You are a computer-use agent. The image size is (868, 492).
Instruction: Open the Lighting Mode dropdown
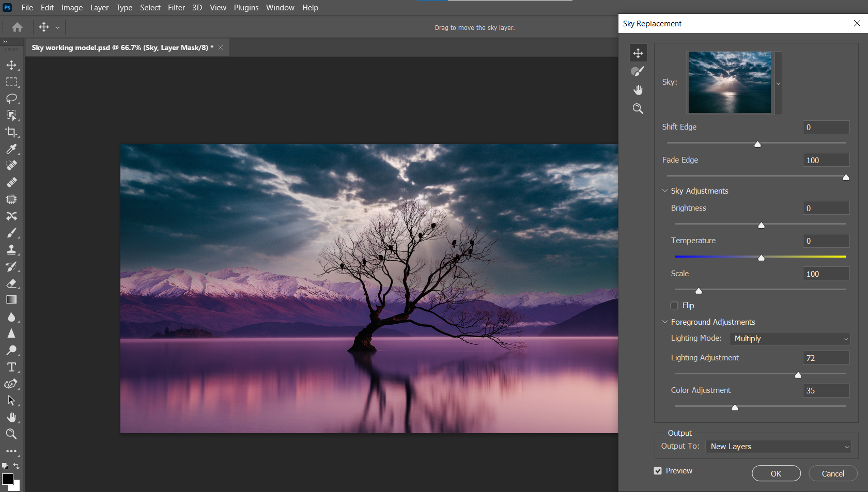789,339
